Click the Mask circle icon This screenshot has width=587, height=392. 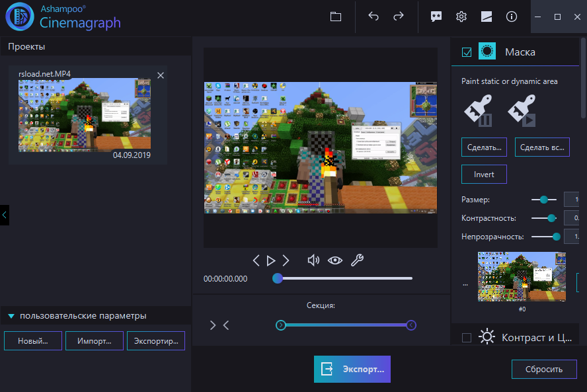point(487,52)
